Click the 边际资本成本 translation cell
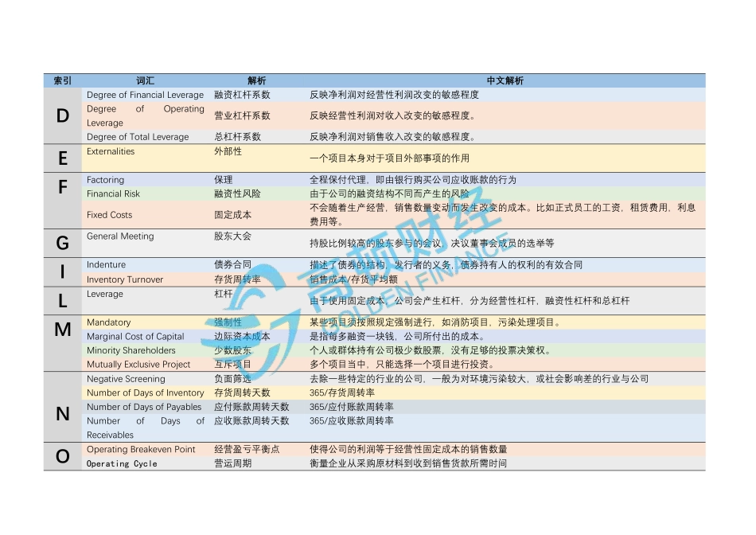Screen dimensions: 756x535 [x=242, y=337]
